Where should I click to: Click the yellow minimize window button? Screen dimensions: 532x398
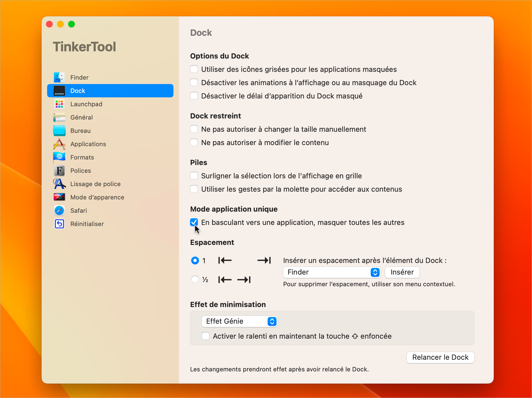click(60, 24)
